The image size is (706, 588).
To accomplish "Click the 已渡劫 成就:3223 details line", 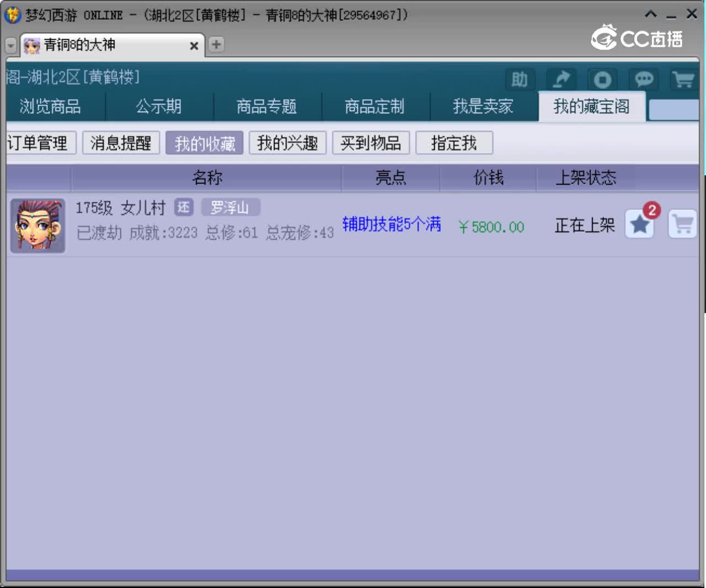I will coord(205,233).
